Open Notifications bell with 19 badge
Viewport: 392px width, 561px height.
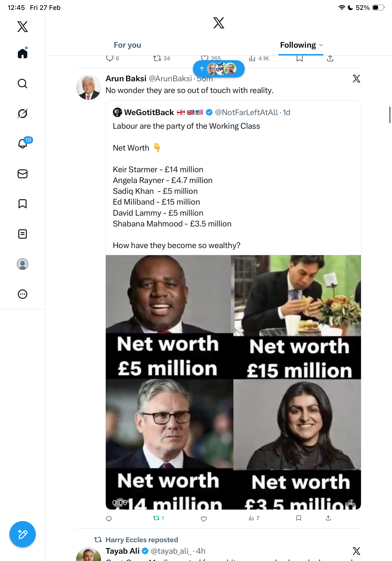(23, 144)
